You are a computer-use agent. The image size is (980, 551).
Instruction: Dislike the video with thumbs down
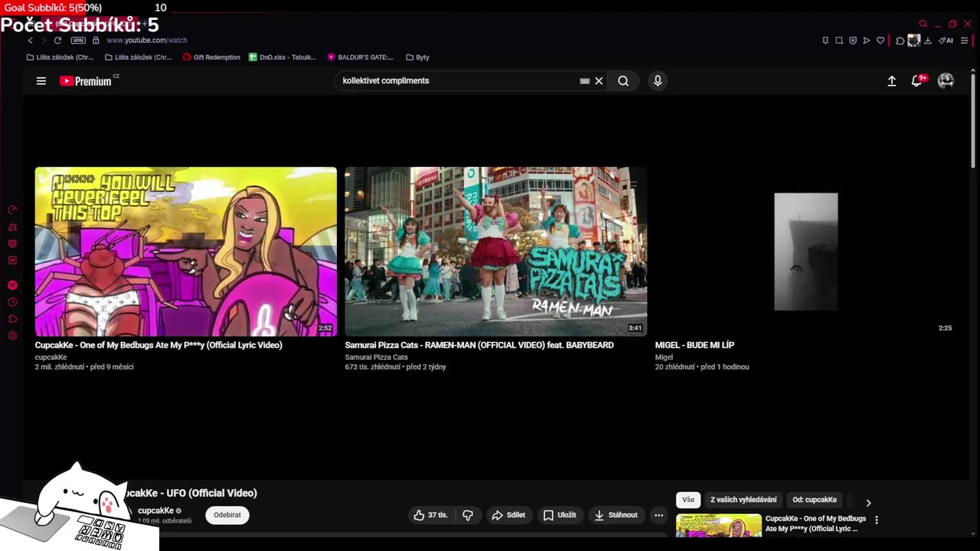pos(468,515)
